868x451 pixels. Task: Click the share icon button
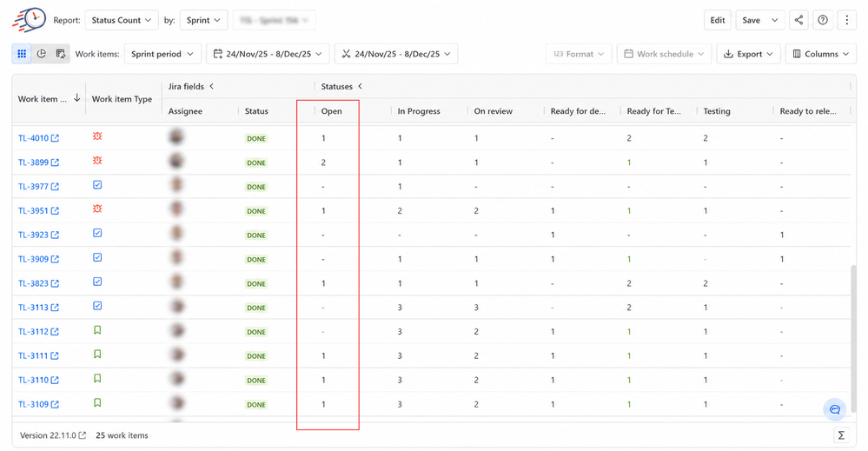point(798,20)
